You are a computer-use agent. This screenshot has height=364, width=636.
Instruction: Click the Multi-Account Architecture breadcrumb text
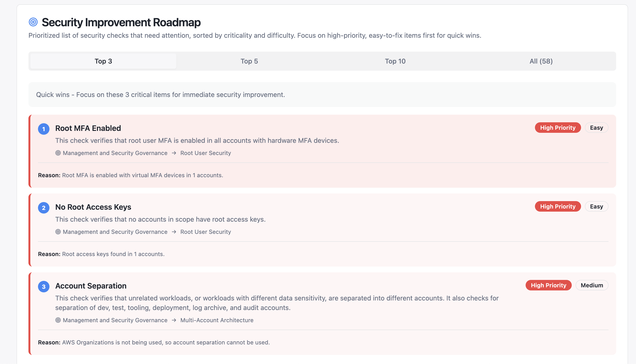point(217,320)
